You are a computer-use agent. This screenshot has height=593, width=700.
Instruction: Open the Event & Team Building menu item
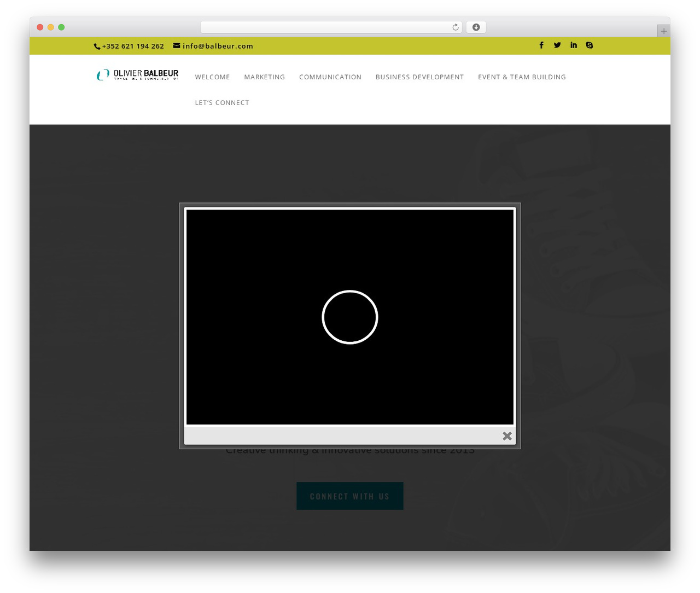[522, 77]
